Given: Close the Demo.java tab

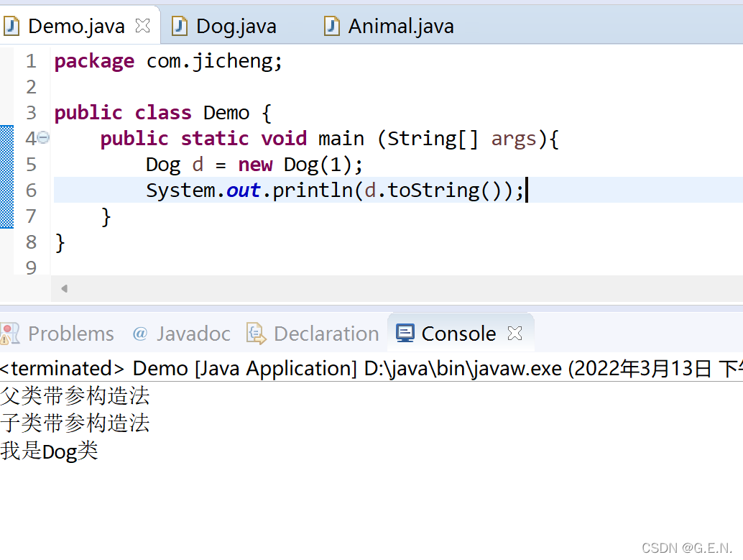Looking at the screenshot, I should pyautogui.click(x=142, y=26).
